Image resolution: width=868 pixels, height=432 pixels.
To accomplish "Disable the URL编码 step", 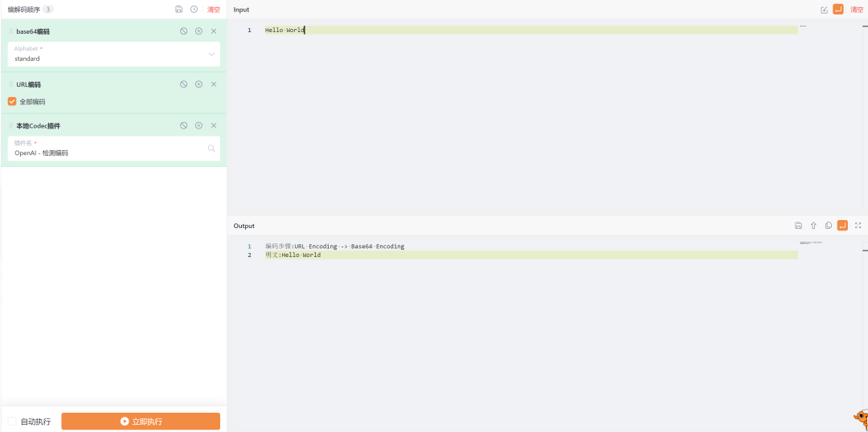I will coord(184,84).
